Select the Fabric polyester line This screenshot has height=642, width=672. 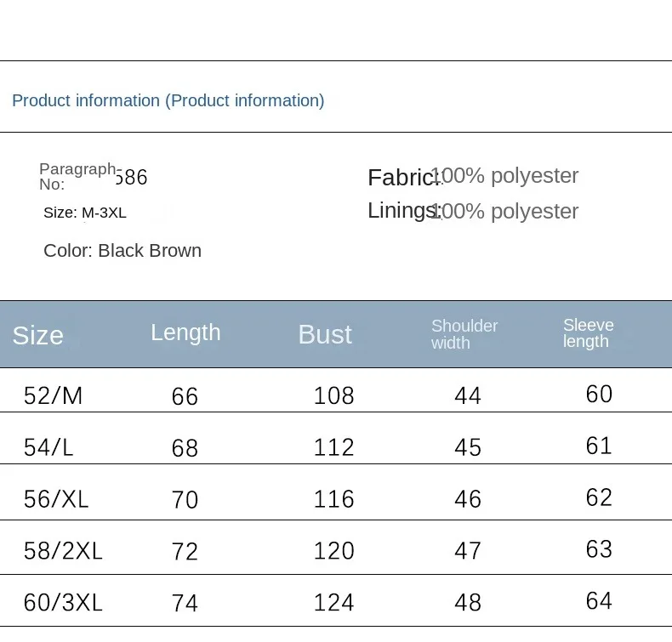click(472, 176)
